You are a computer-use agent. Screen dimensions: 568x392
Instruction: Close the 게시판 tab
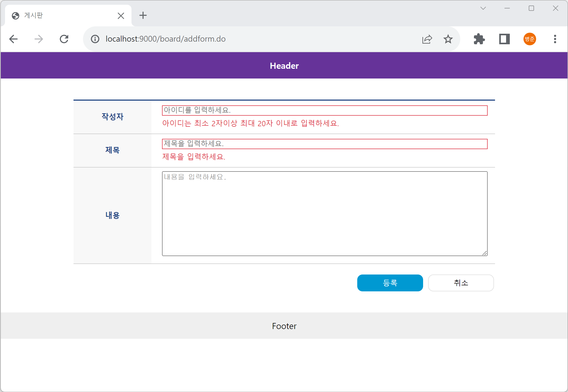(121, 16)
